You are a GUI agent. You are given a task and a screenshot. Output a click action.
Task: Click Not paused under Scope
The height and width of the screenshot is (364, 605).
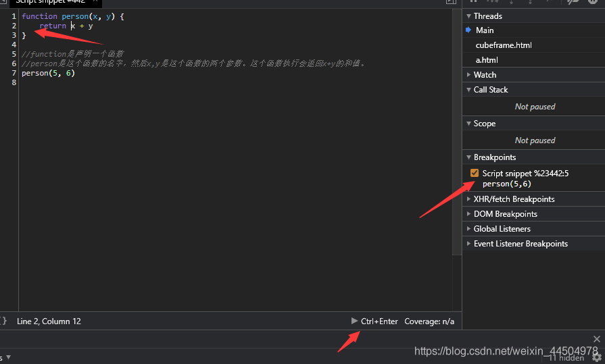(x=535, y=140)
